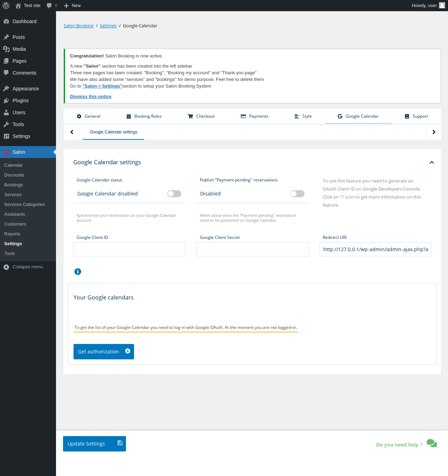Click the Collapse menu arrow icon
This screenshot has height=476, width=448.
[x=6, y=267]
